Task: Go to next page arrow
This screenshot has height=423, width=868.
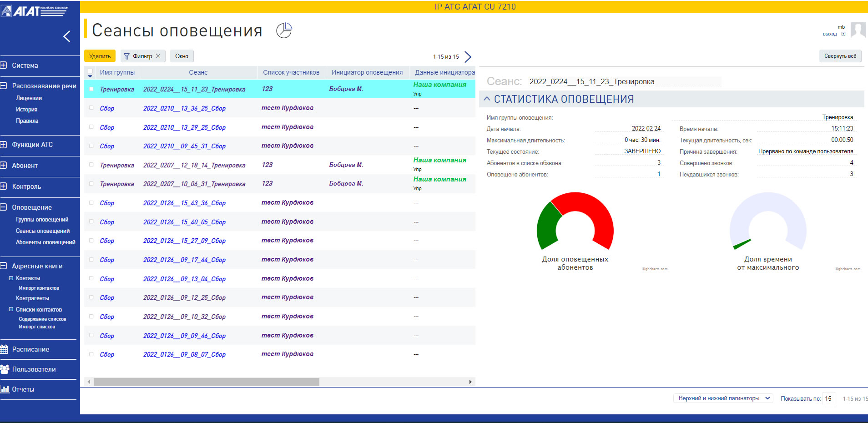Action: click(x=468, y=57)
